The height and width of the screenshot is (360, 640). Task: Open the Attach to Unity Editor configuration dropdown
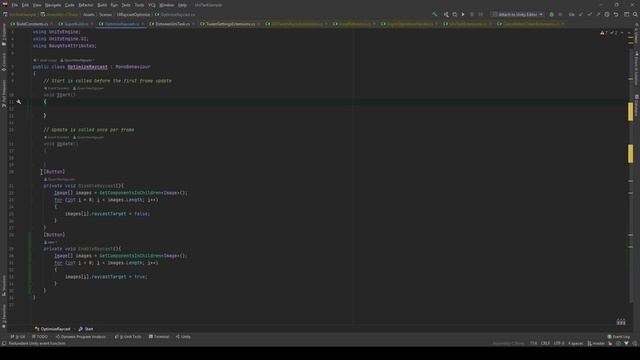click(518, 14)
